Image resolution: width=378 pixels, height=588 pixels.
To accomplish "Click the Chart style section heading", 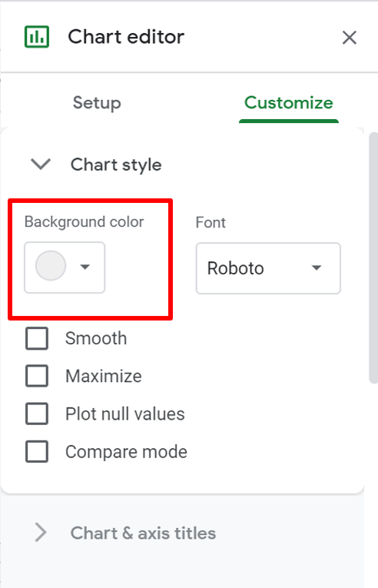I will click(x=116, y=164).
